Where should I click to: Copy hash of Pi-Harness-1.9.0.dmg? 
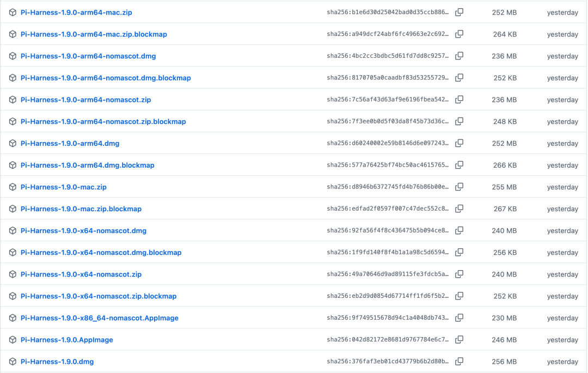pos(459,362)
